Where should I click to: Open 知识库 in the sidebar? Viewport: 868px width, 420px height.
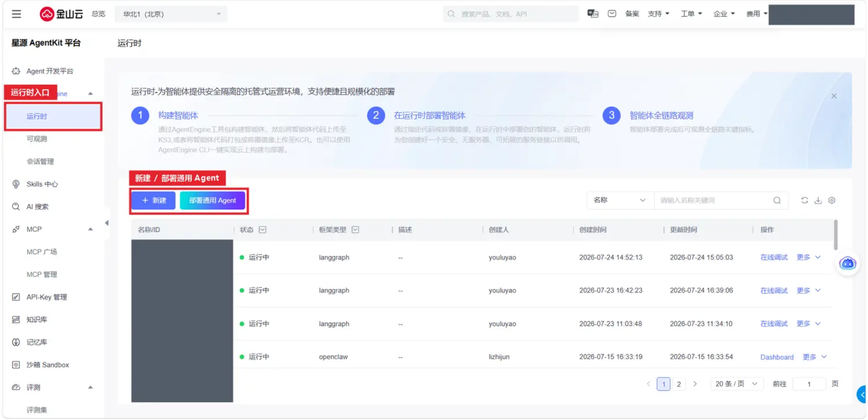(x=37, y=319)
